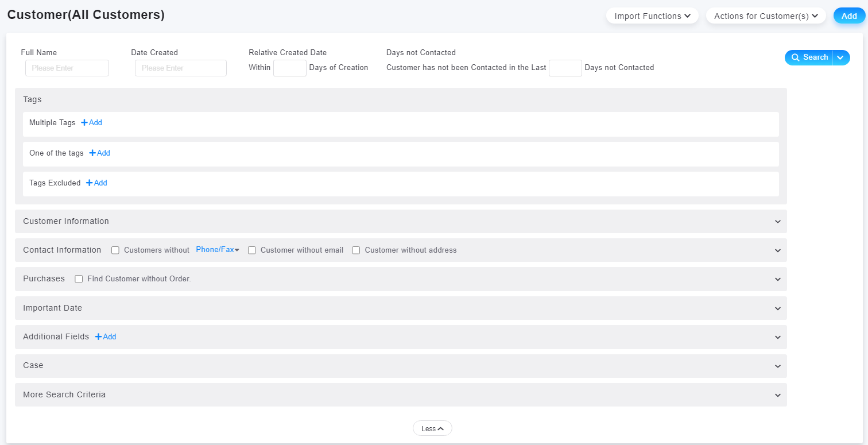
Task: Click the blue Add button
Action: (x=849, y=16)
